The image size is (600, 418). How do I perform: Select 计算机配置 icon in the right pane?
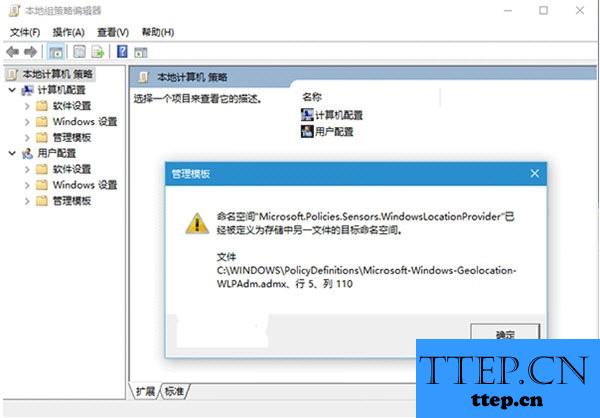pos(307,115)
